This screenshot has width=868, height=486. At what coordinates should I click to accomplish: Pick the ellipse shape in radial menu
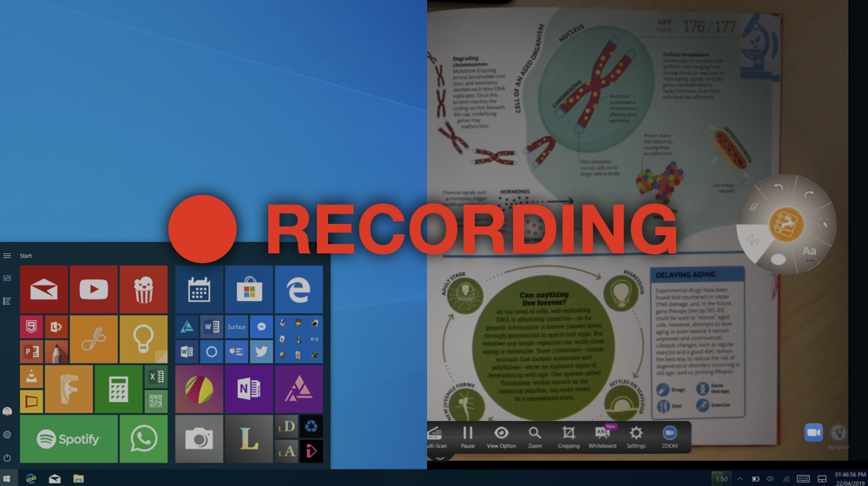click(x=778, y=259)
